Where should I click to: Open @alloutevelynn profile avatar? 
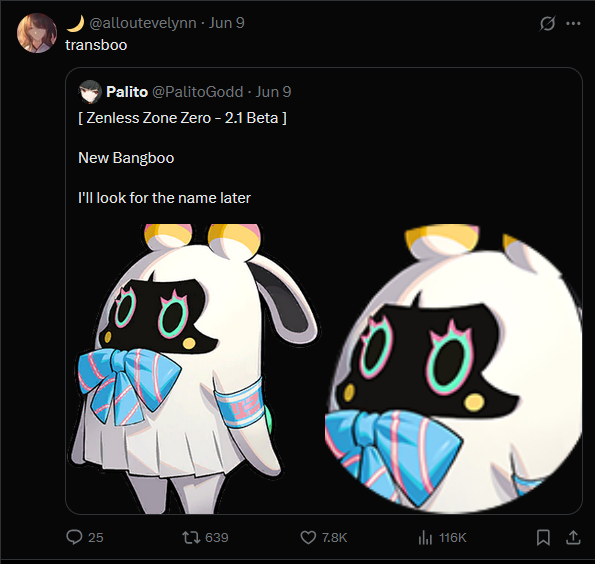[37, 33]
